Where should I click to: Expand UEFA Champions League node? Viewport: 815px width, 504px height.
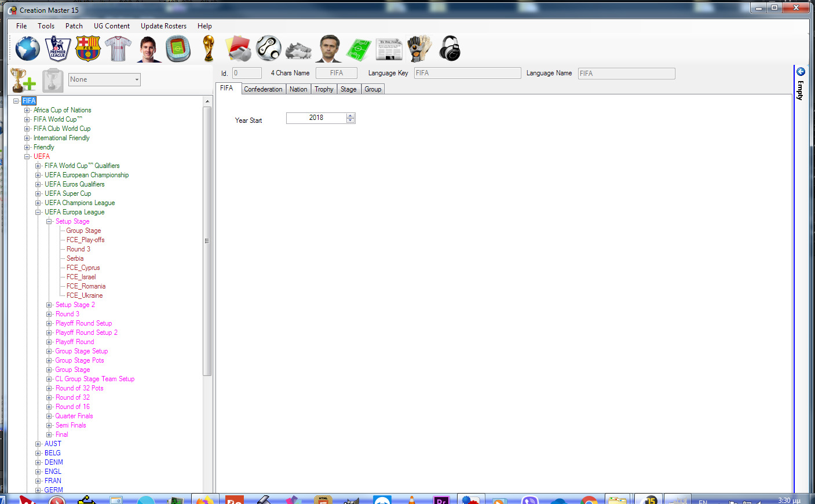coord(38,203)
